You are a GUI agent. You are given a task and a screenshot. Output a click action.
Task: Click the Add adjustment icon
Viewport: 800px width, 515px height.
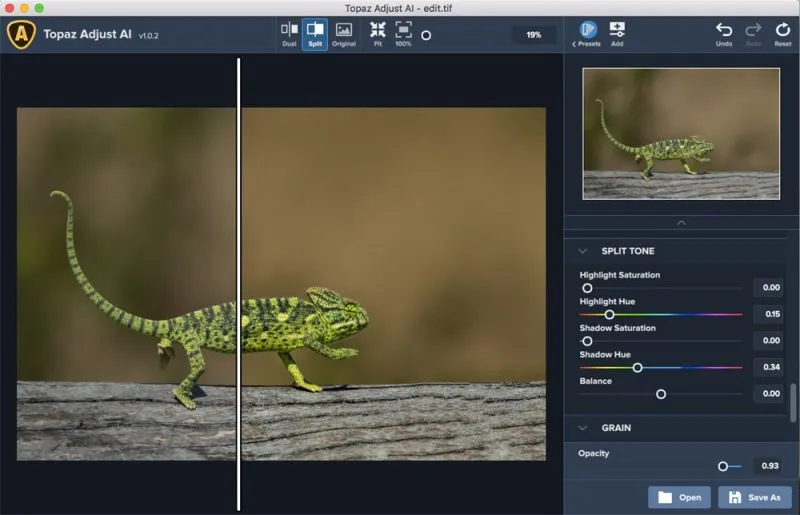tap(617, 34)
